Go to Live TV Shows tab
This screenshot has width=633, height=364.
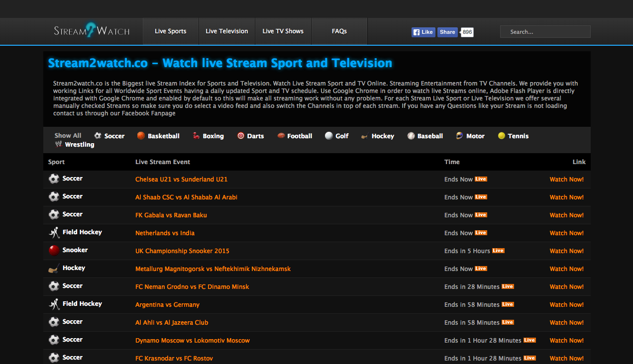pos(283,31)
